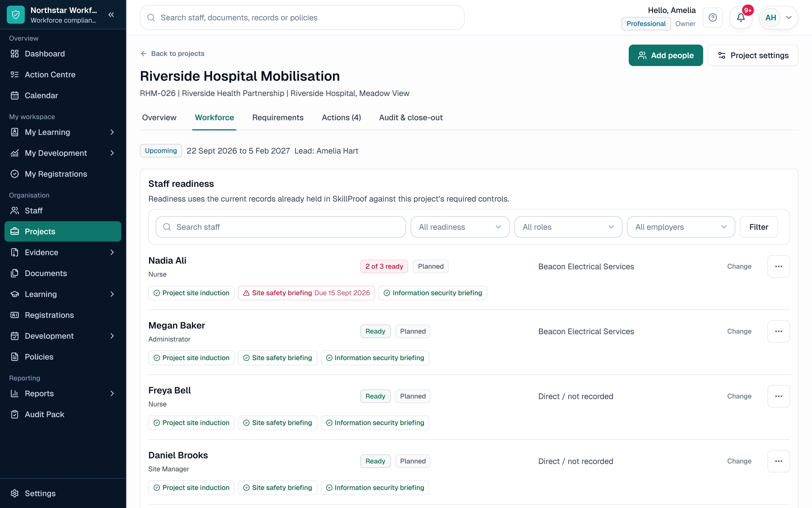The image size is (812, 508).
Task: Expand the My Learning submenu chevron
Action: pyautogui.click(x=112, y=132)
